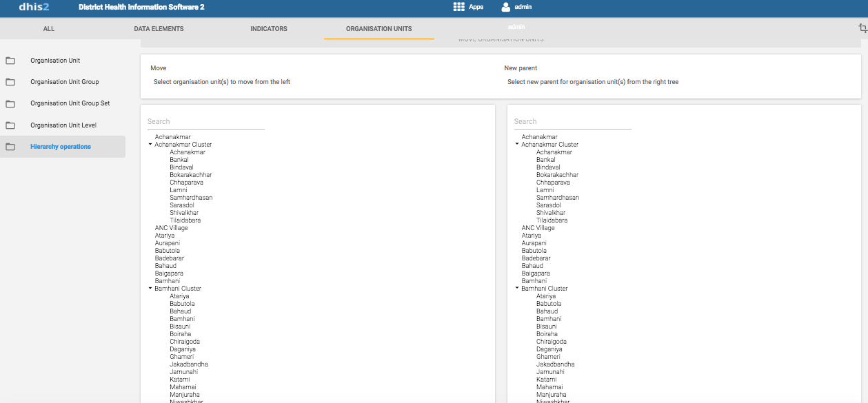Open the Apps grid icon
The width and height of the screenshot is (868, 403).
pos(458,7)
